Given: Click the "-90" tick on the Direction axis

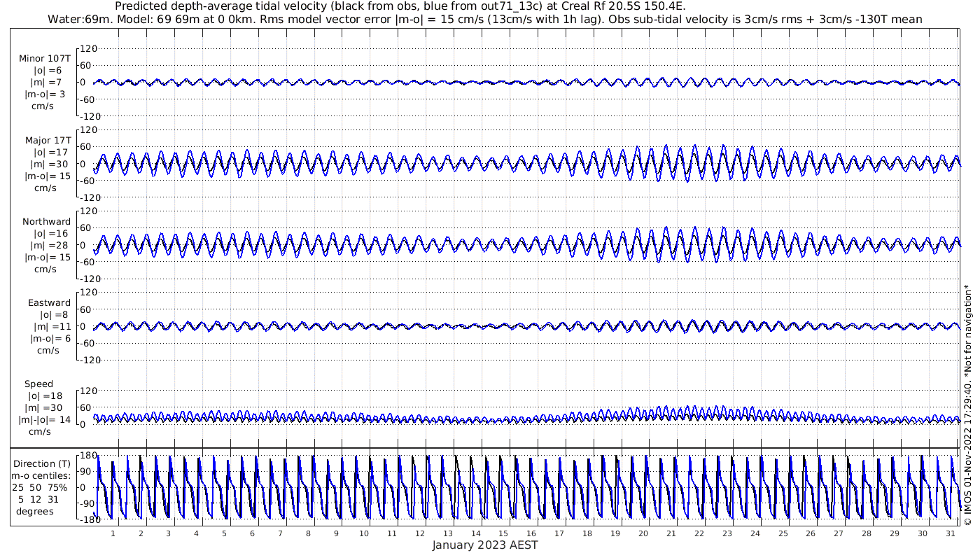Looking at the screenshot, I should pyautogui.click(x=89, y=503).
